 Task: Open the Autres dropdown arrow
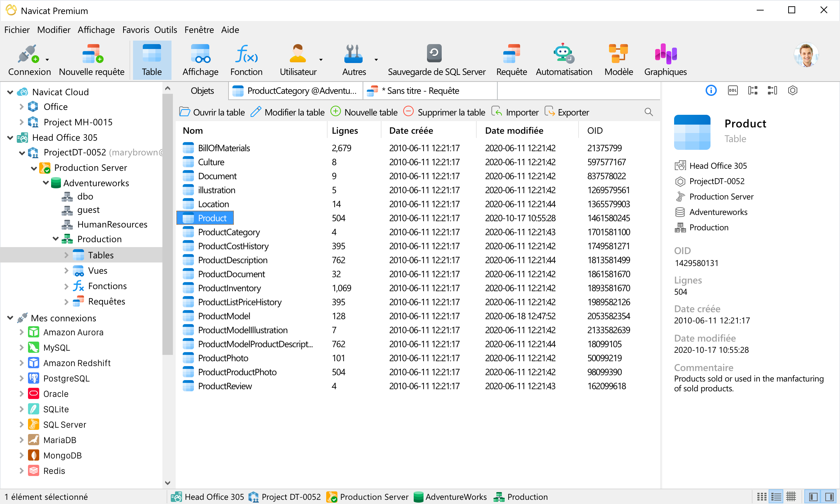(x=376, y=60)
